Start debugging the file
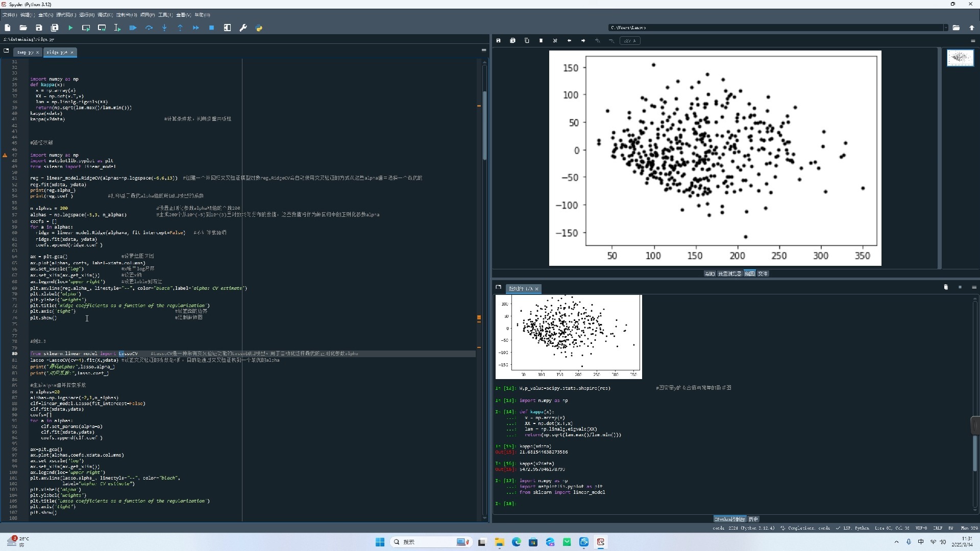The image size is (980, 551). (133, 28)
